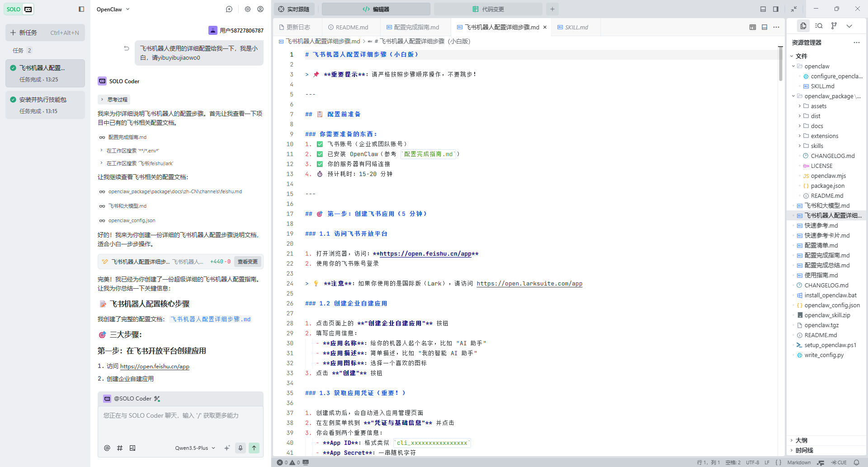Click the microphone voice input icon

tap(241, 448)
